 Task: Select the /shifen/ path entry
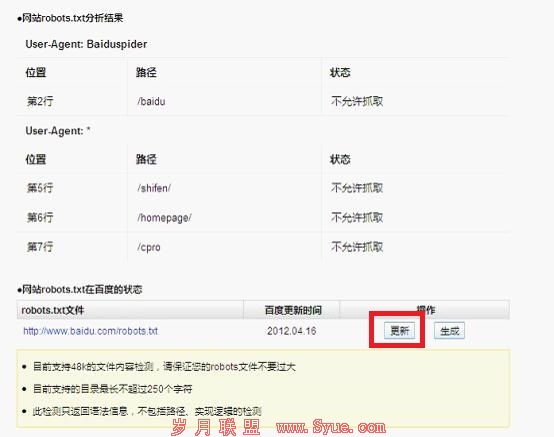tap(154, 188)
